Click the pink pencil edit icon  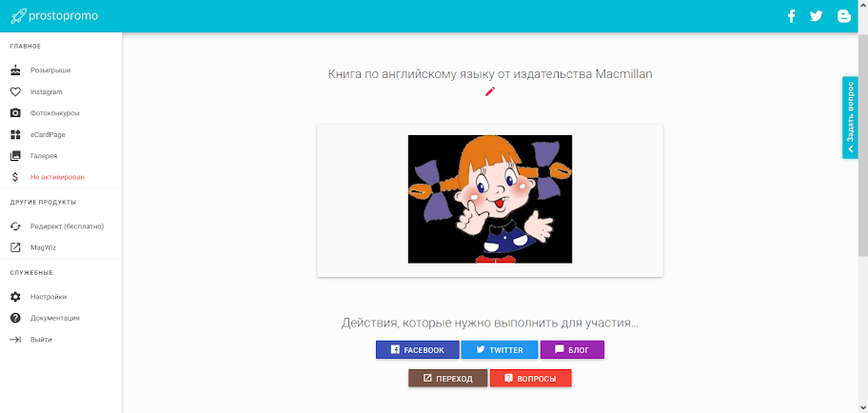(x=490, y=91)
